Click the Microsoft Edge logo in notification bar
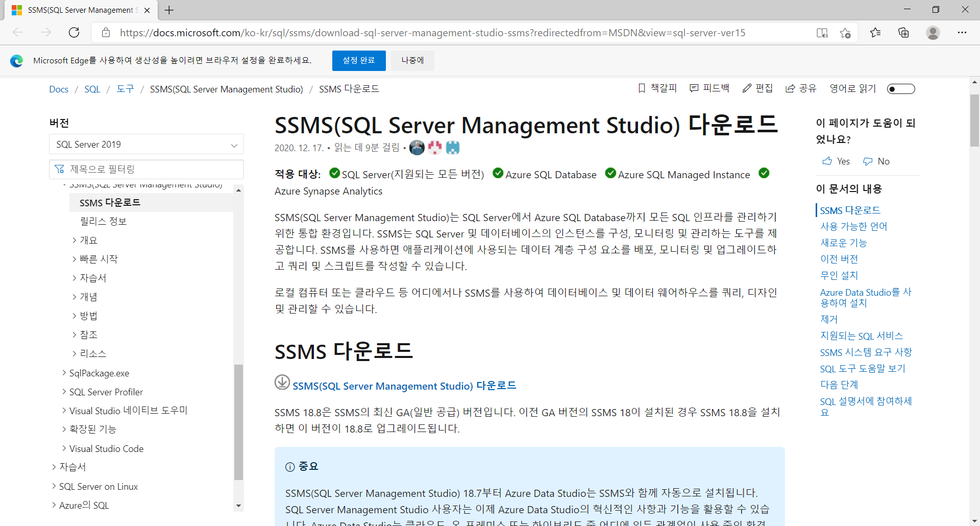Viewport: 980px width, 526px height. (x=17, y=61)
